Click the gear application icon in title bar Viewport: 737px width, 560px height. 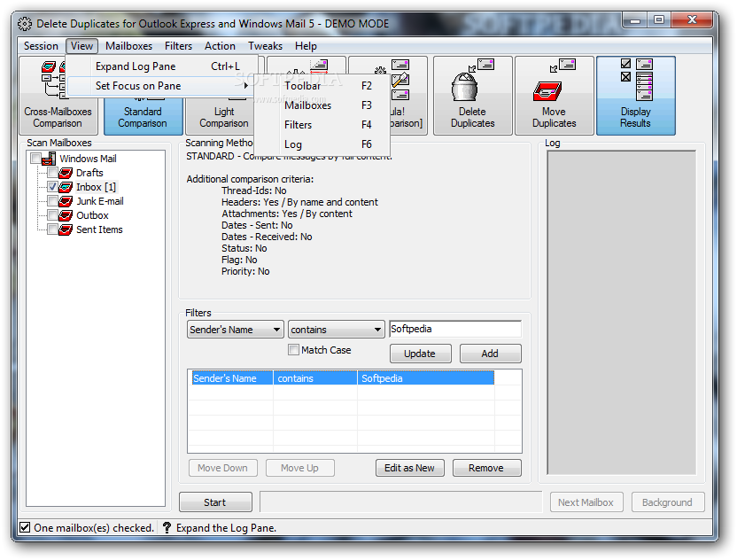coord(25,24)
